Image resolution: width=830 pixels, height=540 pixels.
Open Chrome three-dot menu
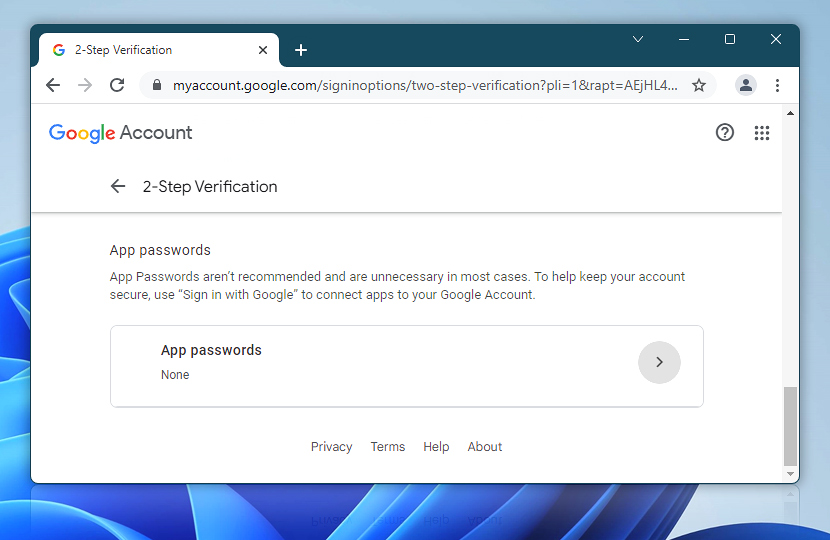tap(778, 85)
